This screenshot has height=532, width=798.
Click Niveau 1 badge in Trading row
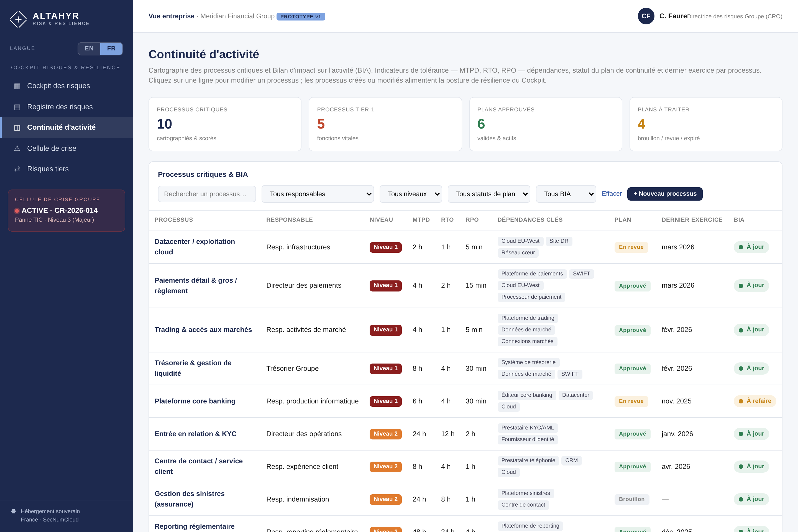pos(385,330)
